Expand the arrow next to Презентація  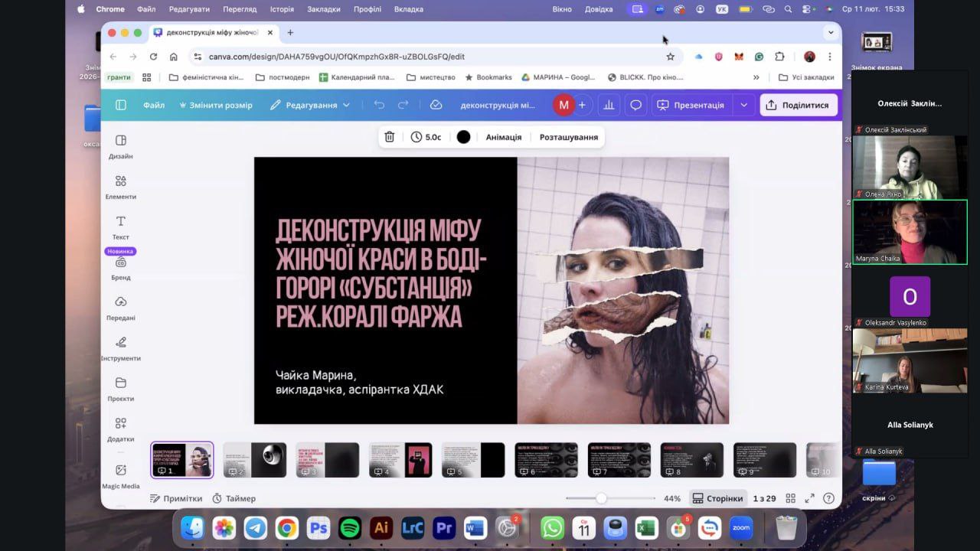click(743, 105)
